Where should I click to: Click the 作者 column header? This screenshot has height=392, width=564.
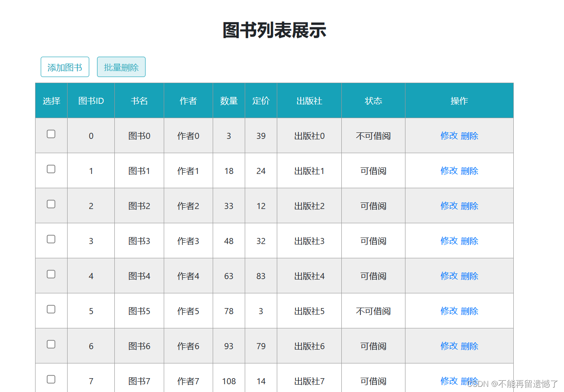[188, 101]
